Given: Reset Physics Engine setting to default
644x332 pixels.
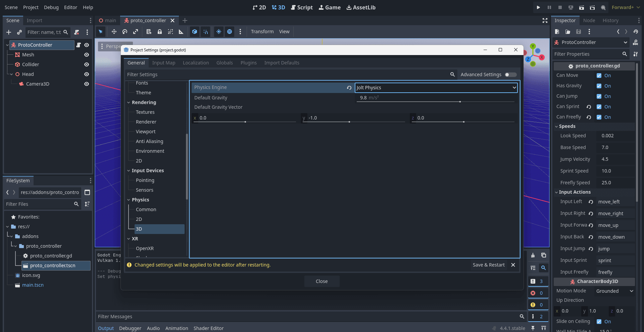Looking at the screenshot, I should tap(349, 88).
